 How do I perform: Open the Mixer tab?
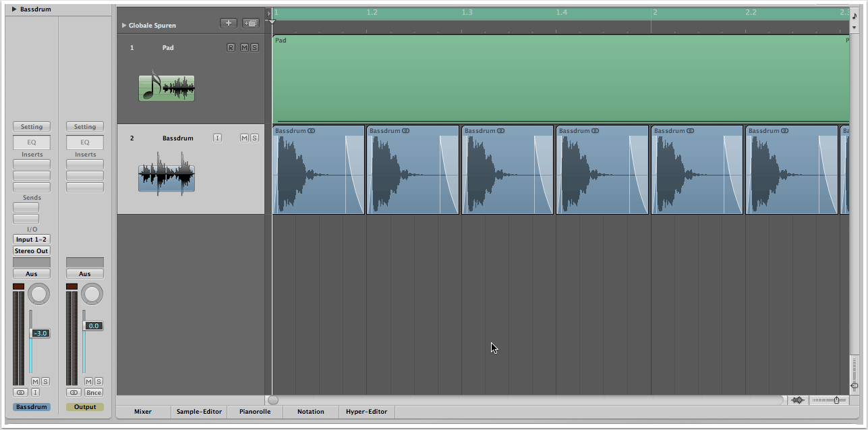pyautogui.click(x=143, y=411)
